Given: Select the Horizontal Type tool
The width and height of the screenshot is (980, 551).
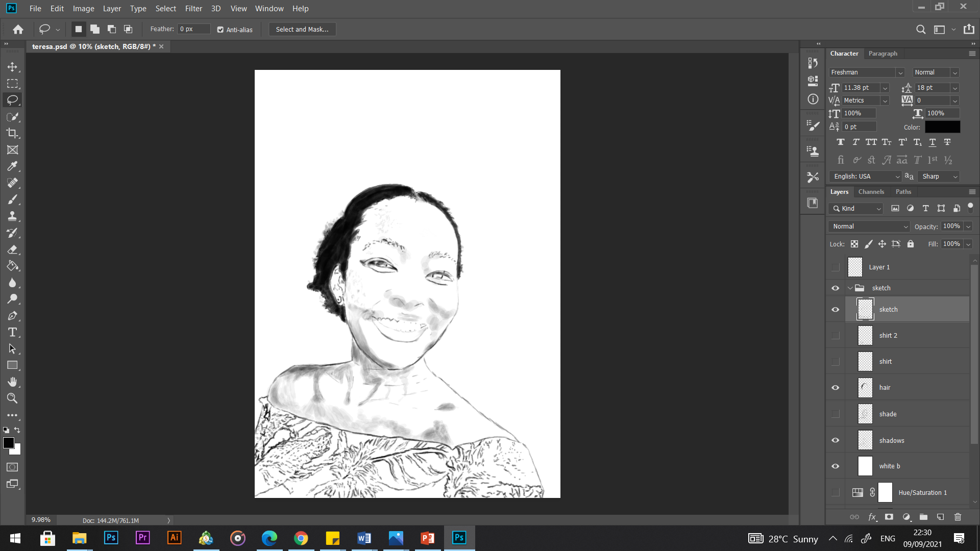Looking at the screenshot, I should tap(13, 332).
